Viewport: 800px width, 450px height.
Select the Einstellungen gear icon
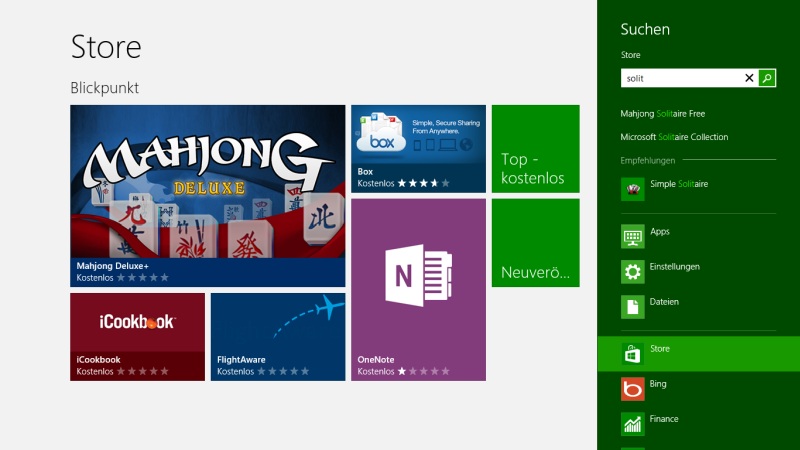[633, 272]
